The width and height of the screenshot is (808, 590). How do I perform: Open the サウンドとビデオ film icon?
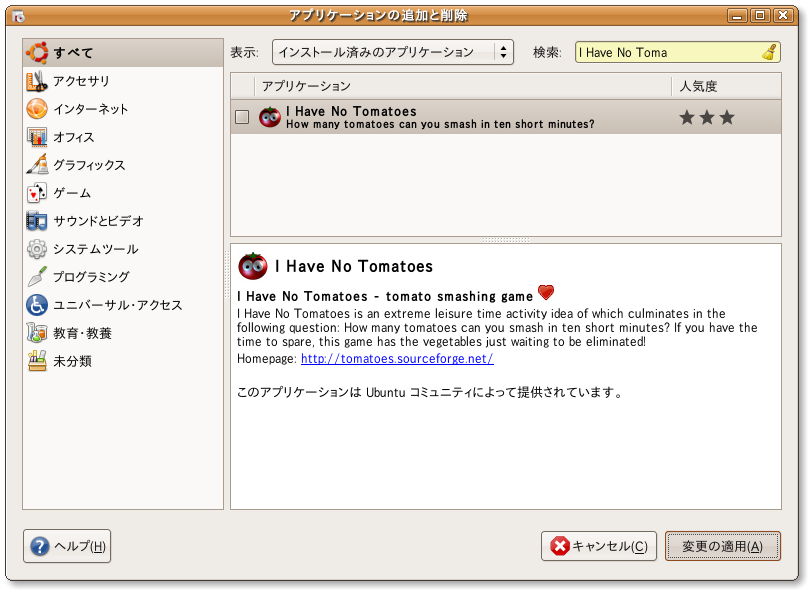coord(37,221)
